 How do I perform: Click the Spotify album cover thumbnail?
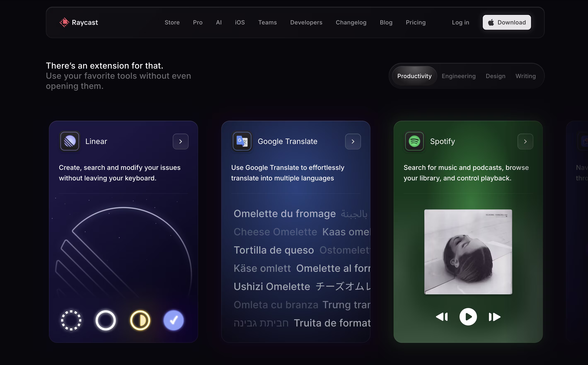(x=468, y=252)
